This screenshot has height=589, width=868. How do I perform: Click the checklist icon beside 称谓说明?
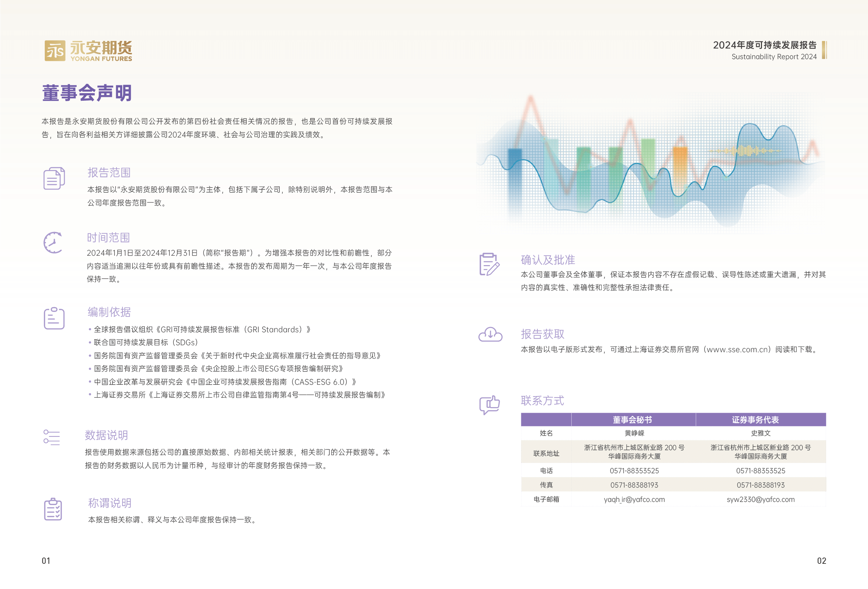coord(53,509)
